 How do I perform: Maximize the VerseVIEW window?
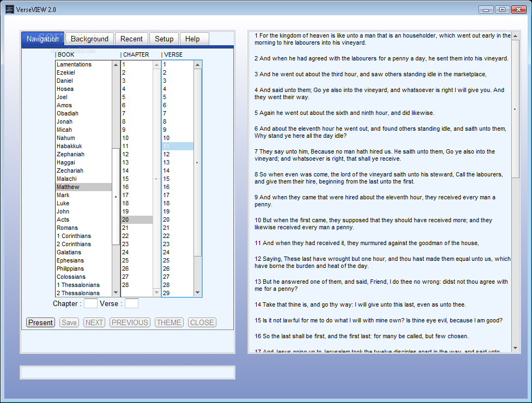click(x=502, y=10)
